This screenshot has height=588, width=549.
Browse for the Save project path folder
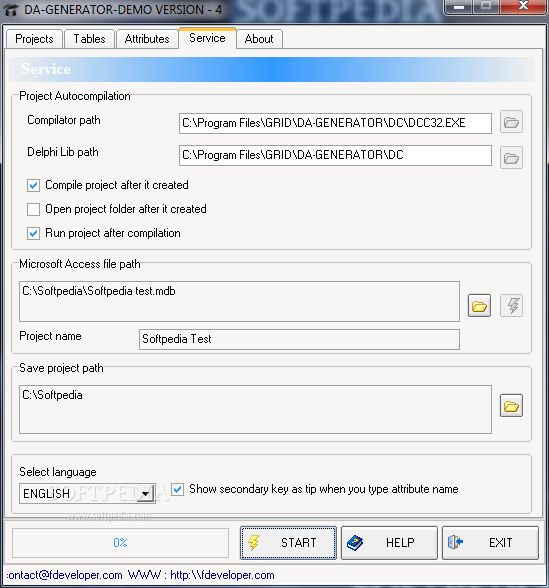511,405
